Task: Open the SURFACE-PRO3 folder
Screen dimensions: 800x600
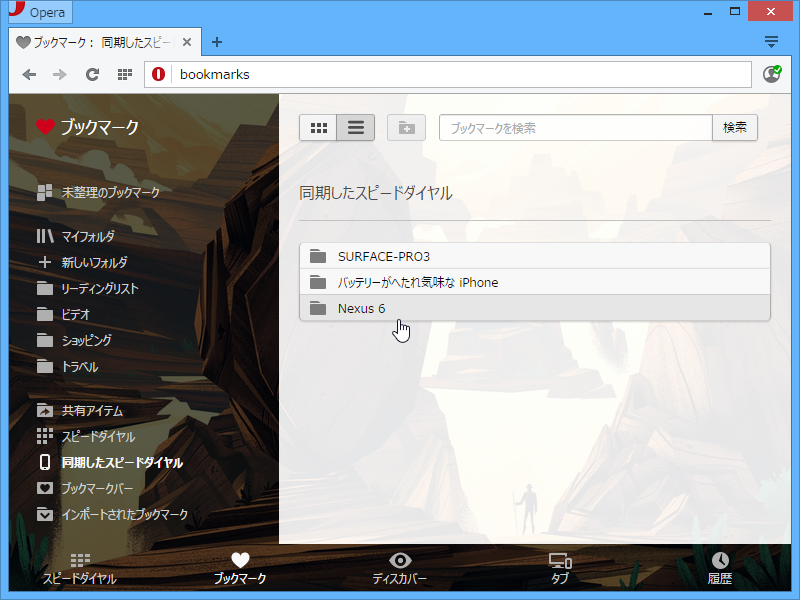Action: tap(535, 256)
